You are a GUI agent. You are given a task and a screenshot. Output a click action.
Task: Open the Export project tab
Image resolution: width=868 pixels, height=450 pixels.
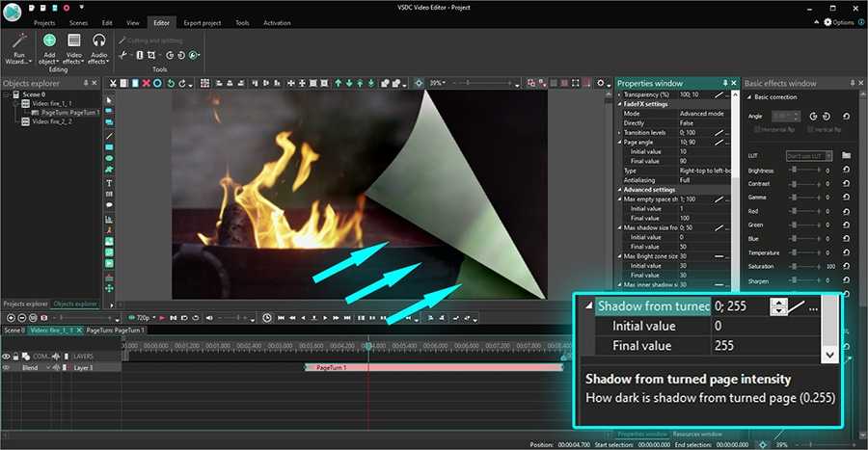pos(203,21)
